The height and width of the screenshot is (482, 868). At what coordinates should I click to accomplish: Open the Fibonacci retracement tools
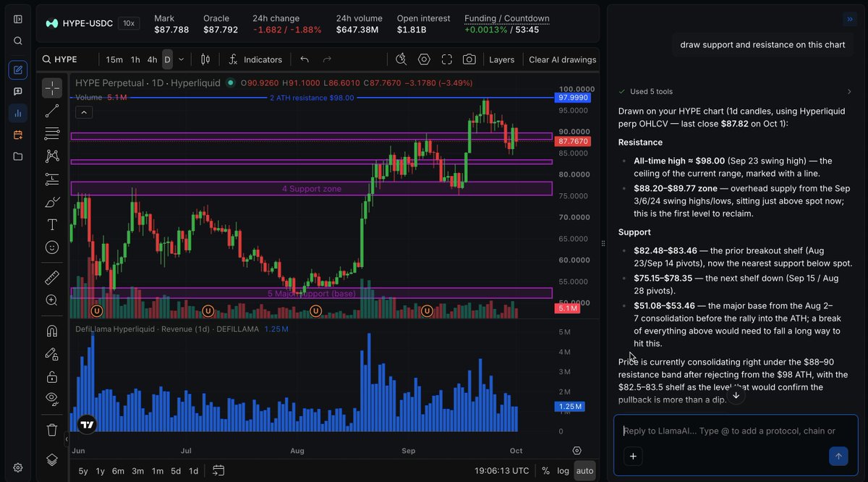click(52, 133)
